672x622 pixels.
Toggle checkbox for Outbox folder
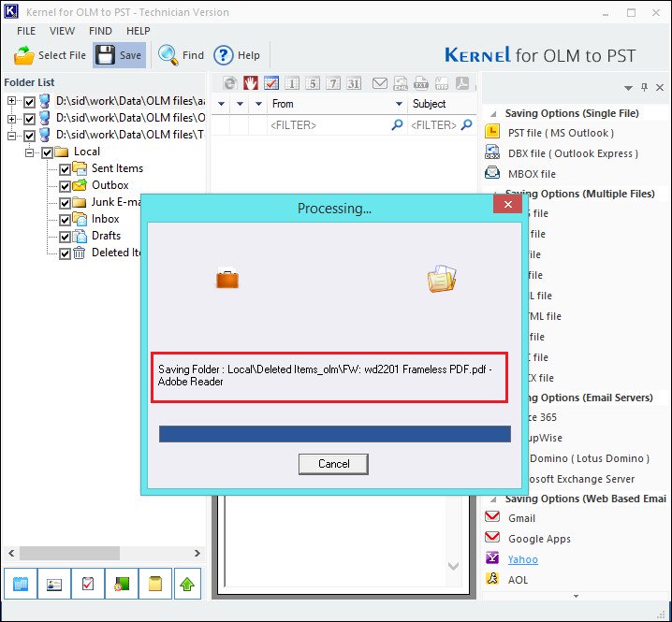pos(65,186)
